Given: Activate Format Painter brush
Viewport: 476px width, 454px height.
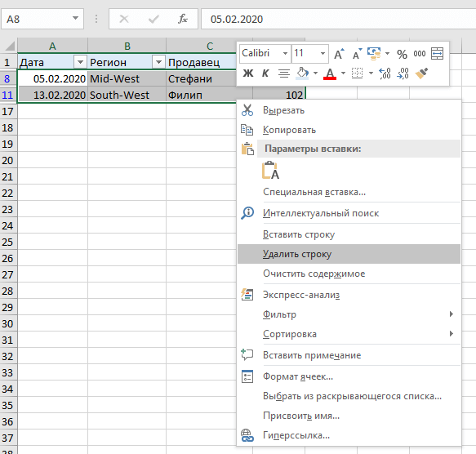Looking at the screenshot, I should [421, 73].
